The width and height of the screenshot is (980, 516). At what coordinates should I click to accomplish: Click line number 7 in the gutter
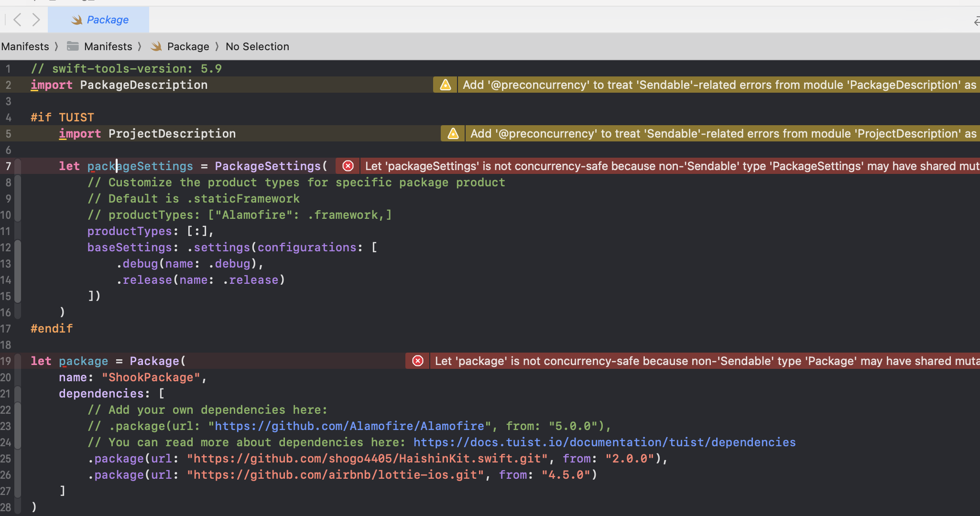coord(8,166)
